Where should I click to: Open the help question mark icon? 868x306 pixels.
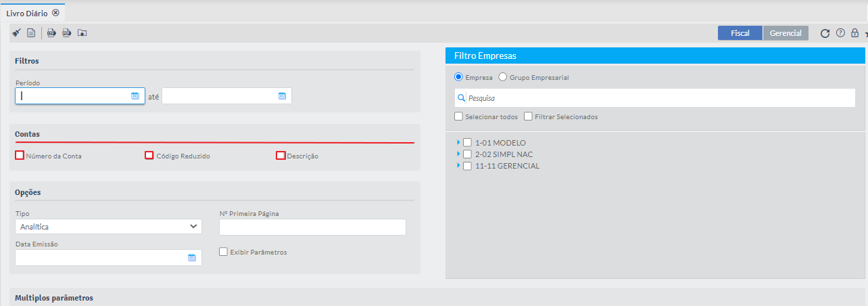(840, 32)
